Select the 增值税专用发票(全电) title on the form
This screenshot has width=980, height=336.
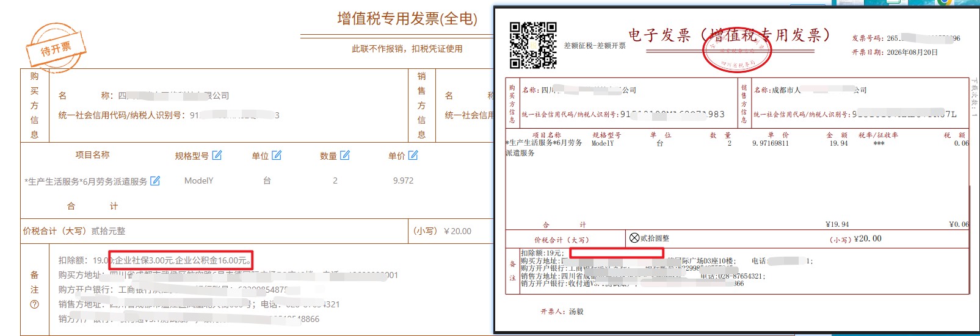pos(407,19)
